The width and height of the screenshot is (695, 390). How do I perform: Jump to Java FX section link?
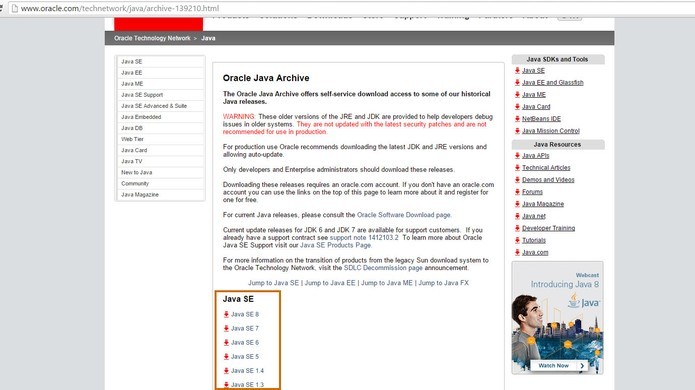[x=443, y=283]
